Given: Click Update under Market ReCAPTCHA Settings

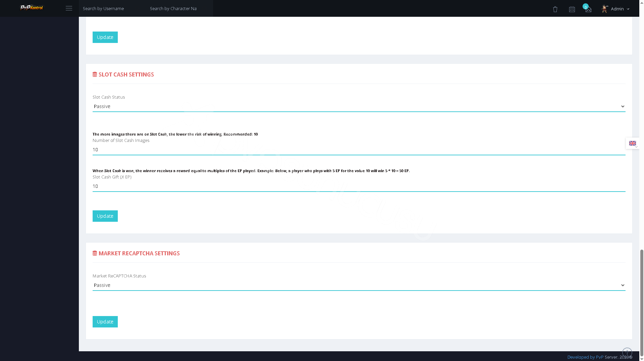Looking at the screenshot, I should tap(105, 322).
